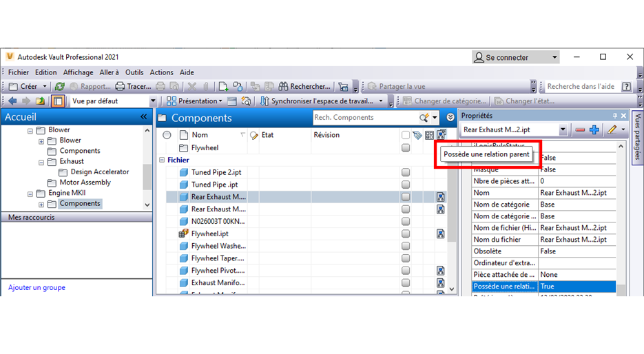Pin the Propriétés panel
Screen dimensions: 644x354
[x=615, y=116]
